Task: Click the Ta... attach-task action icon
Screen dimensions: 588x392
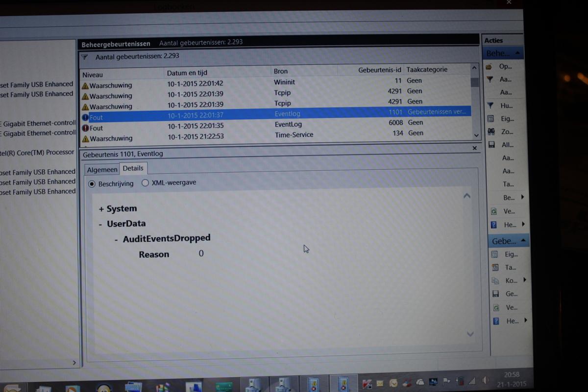Action: click(x=495, y=267)
